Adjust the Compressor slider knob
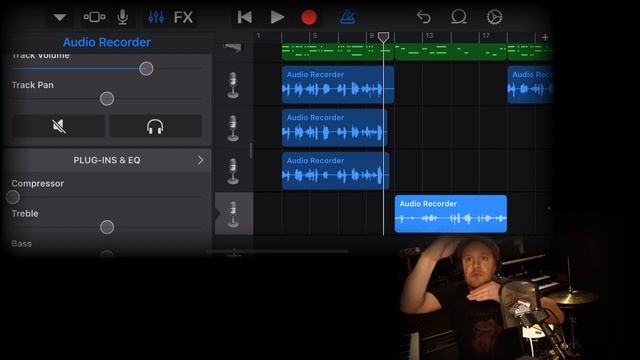The image size is (640, 360). pyautogui.click(x=13, y=197)
